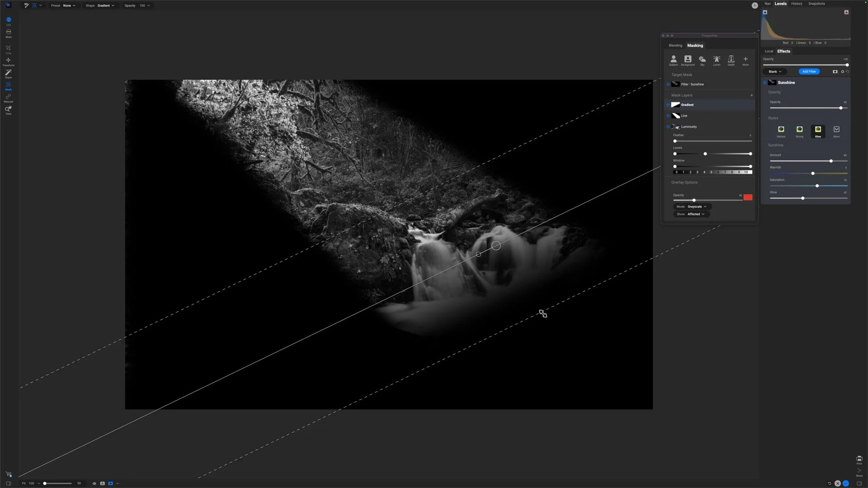Screen dimensions: 868x488
Task: Click the Subject AI mask icon
Action: (673, 60)
